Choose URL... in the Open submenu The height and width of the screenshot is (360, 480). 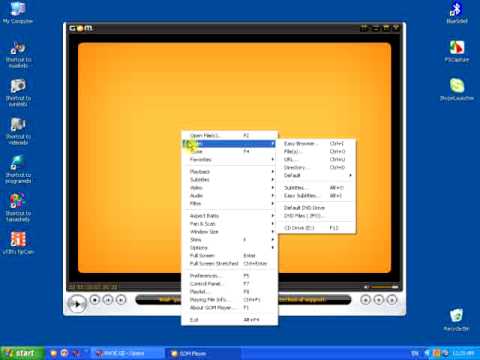pyautogui.click(x=317, y=159)
